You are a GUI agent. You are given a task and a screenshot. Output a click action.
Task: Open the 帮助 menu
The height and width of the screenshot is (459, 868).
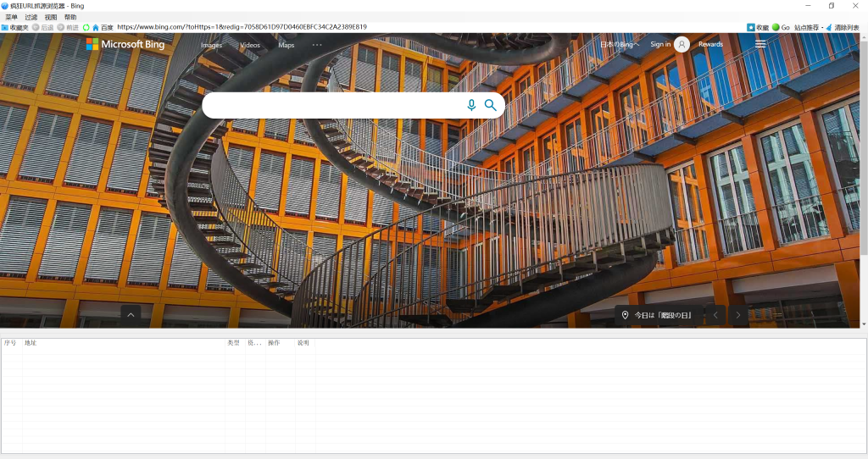pos(70,17)
